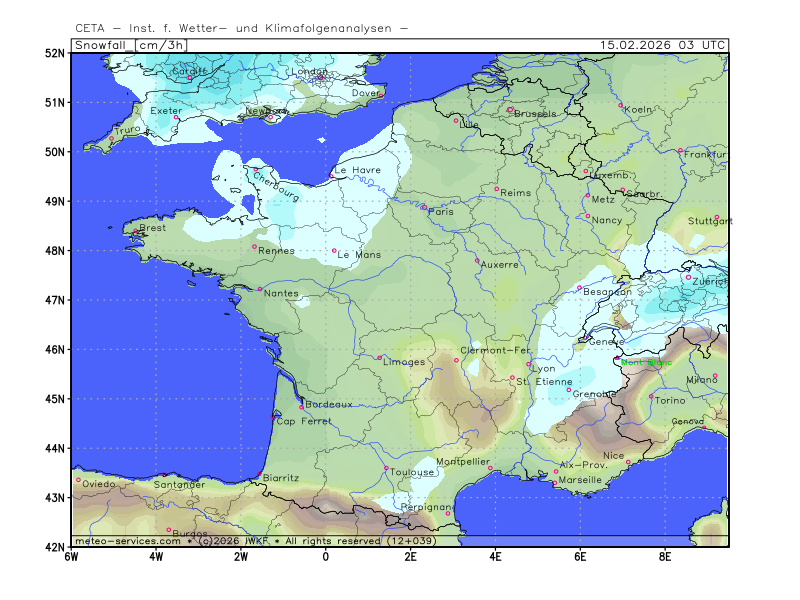Viewport: 800px width, 600px height.
Task: Click the Snowfall [cm/3h] parameter label
Action: [x=130, y=45]
